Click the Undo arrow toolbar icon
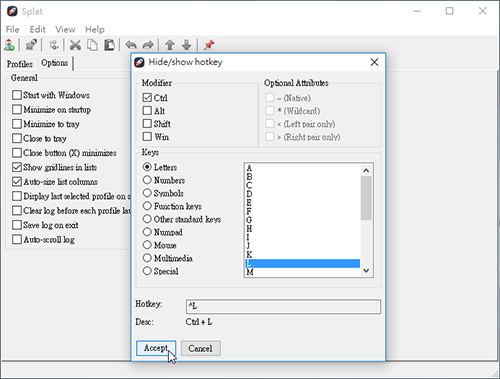 click(x=131, y=45)
